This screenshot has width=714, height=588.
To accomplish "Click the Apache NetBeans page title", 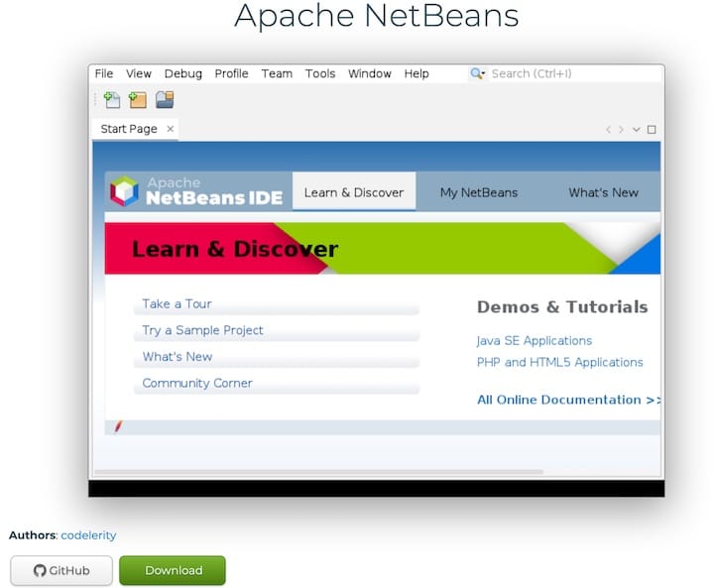I will (x=377, y=16).
